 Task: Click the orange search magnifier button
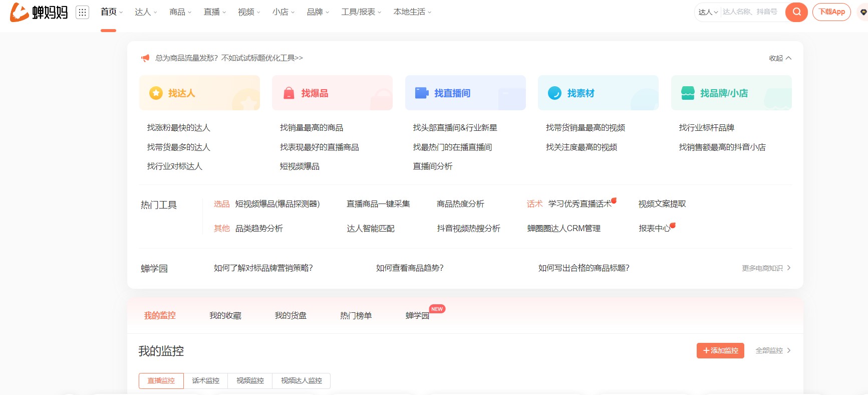click(796, 12)
